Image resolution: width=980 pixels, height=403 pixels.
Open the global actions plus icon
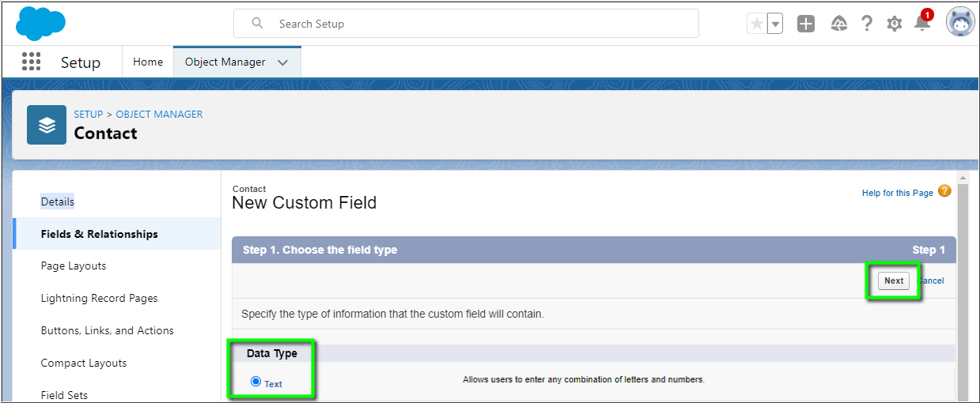pyautogui.click(x=806, y=24)
